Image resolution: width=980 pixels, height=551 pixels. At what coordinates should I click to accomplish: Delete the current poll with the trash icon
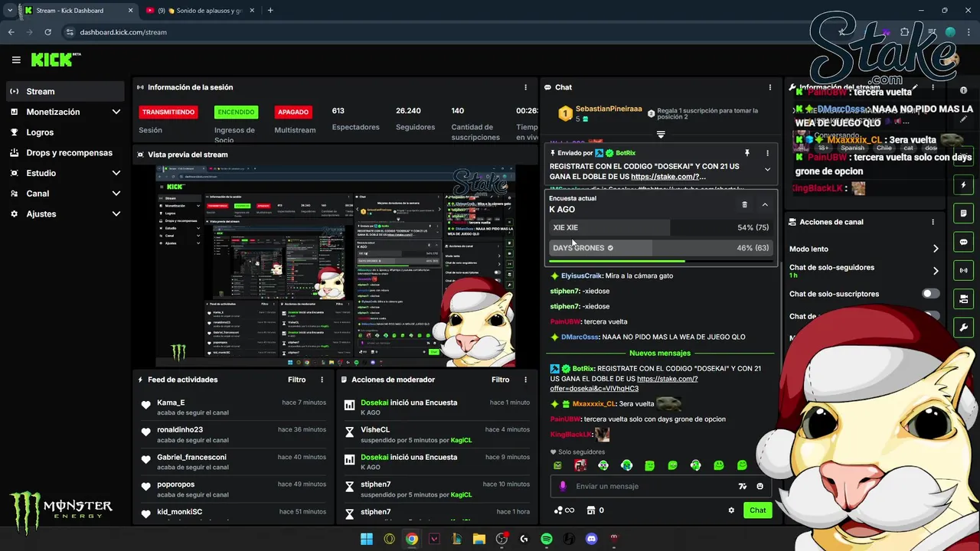(x=744, y=204)
